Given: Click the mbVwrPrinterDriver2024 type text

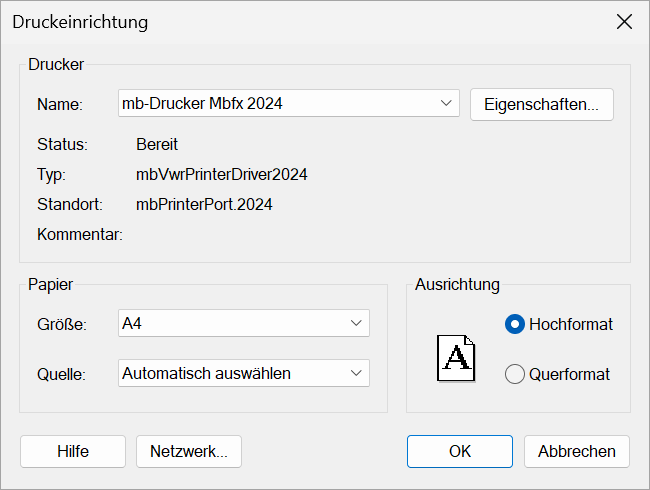Looking at the screenshot, I should [x=222, y=175].
